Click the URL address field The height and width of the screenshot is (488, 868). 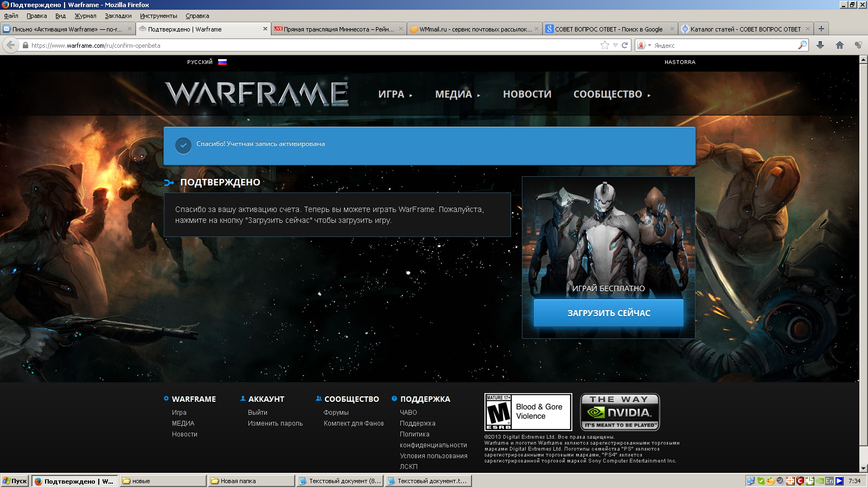point(315,46)
